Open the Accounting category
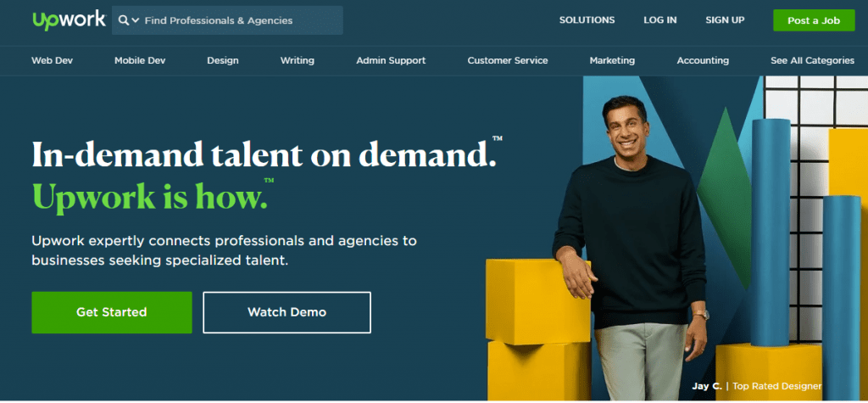The height and width of the screenshot is (403, 868). pos(703,61)
